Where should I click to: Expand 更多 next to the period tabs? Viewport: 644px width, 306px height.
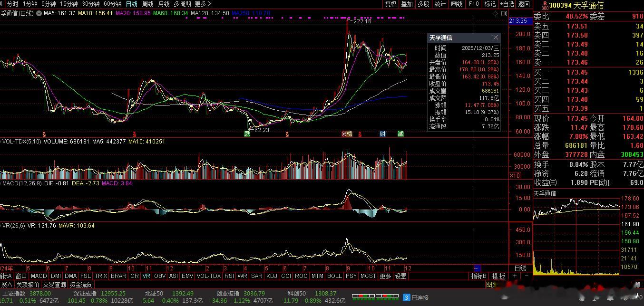[203, 4]
